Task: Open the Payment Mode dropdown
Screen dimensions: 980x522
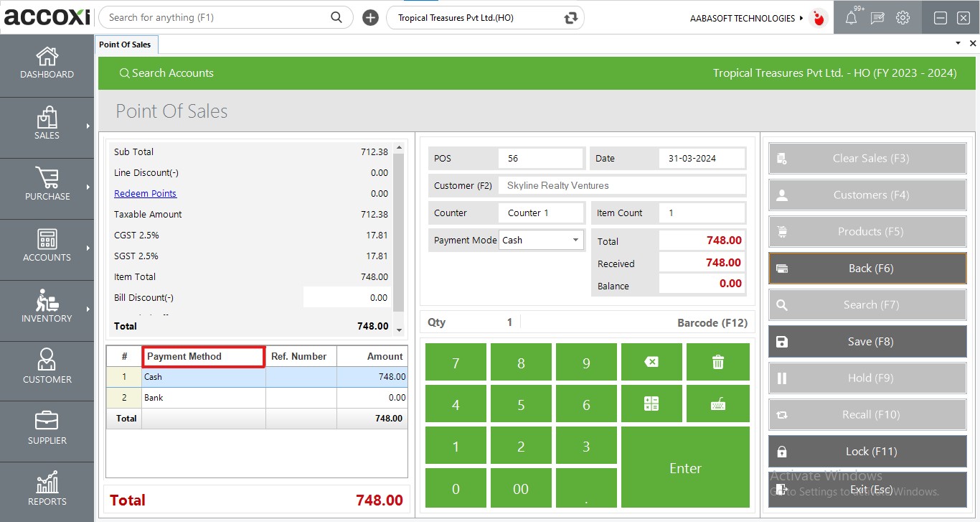Action: coord(575,240)
